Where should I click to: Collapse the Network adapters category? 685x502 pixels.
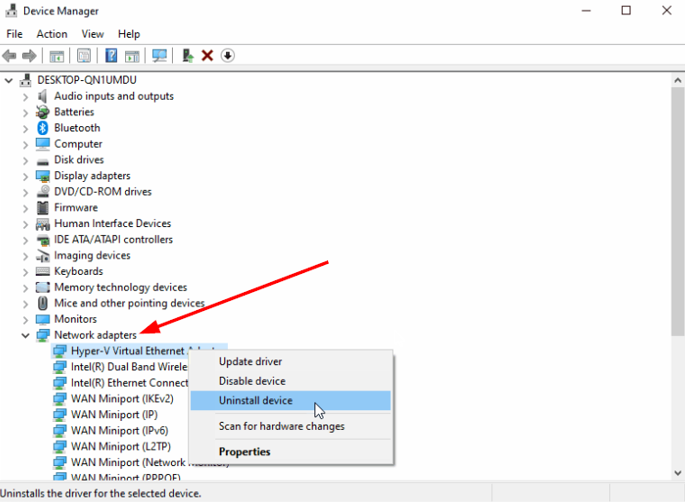point(26,335)
